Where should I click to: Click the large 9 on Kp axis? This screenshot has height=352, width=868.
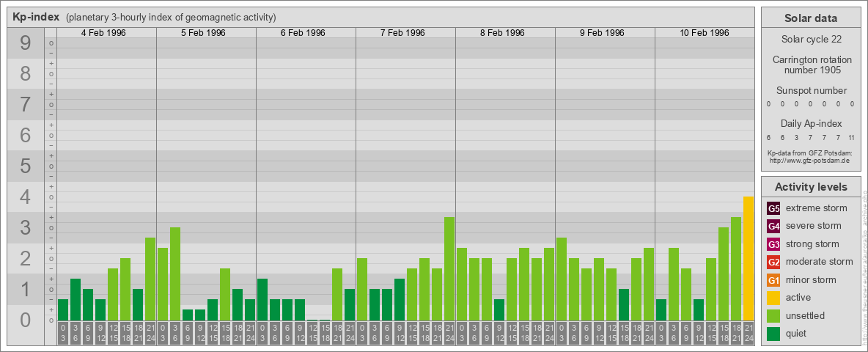click(25, 44)
